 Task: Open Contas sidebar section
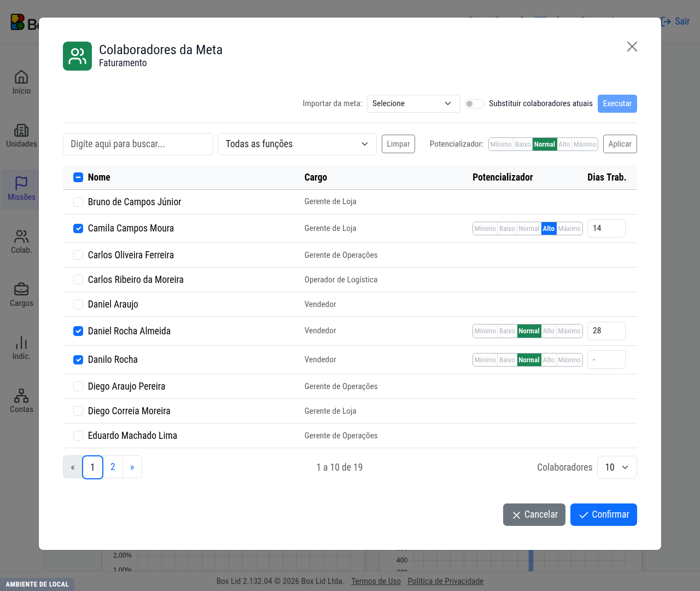21,401
